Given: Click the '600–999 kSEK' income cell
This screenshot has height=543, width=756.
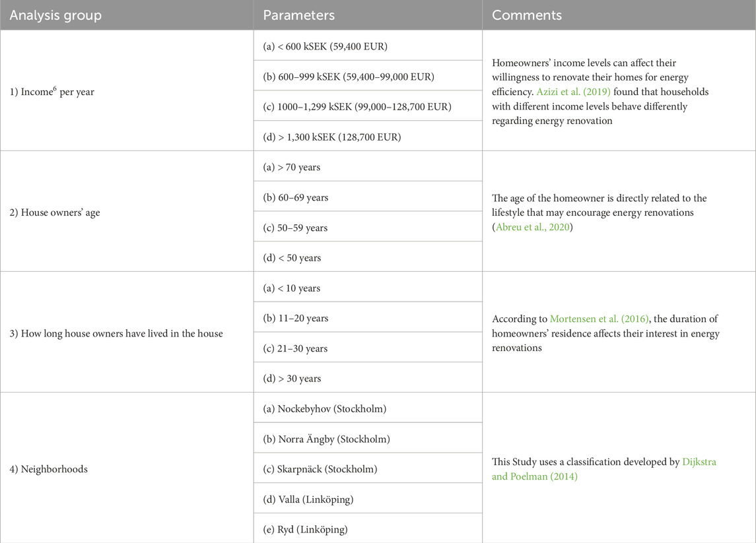Looking at the screenshot, I should [x=368, y=76].
